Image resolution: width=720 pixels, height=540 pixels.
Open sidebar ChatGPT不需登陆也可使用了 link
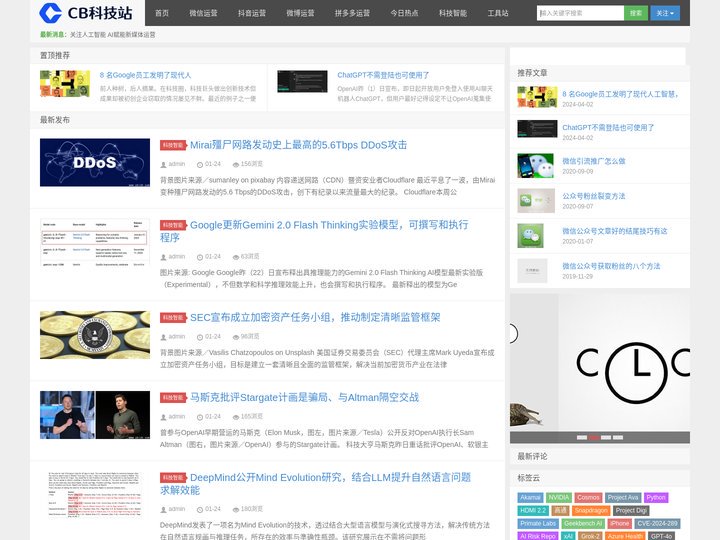click(608, 127)
